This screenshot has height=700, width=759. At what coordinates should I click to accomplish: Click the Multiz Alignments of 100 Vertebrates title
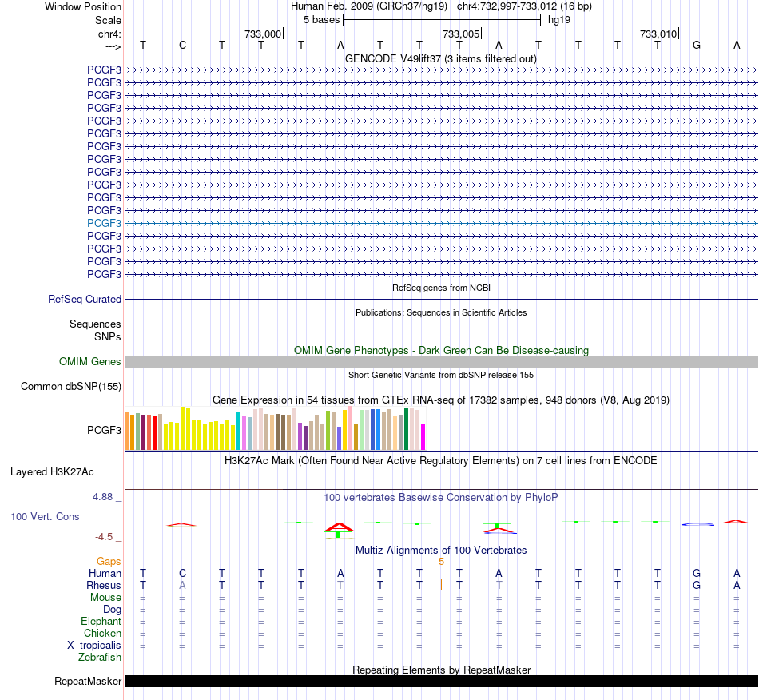pyautogui.click(x=441, y=550)
